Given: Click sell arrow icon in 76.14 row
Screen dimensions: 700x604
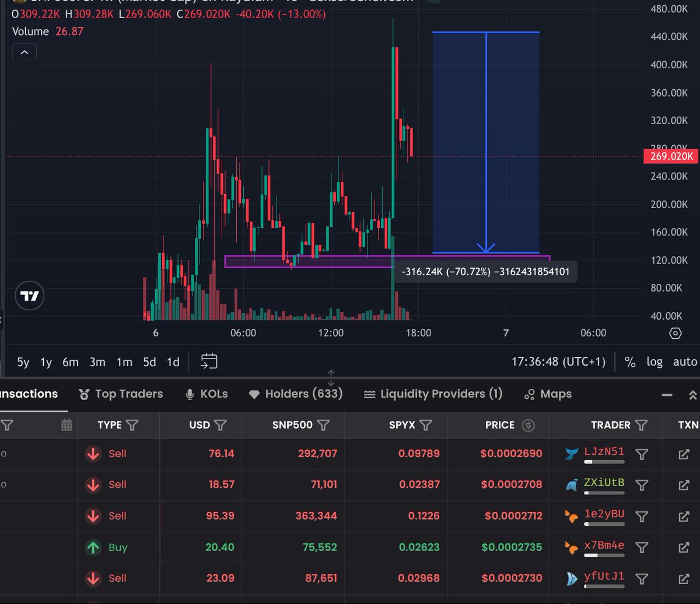Looking at the screenshot, I should pos(93,454).
